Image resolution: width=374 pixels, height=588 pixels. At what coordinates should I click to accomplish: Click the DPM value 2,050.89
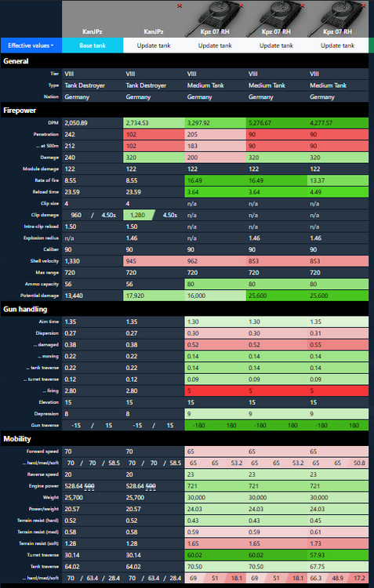click(x=78, y=122)
